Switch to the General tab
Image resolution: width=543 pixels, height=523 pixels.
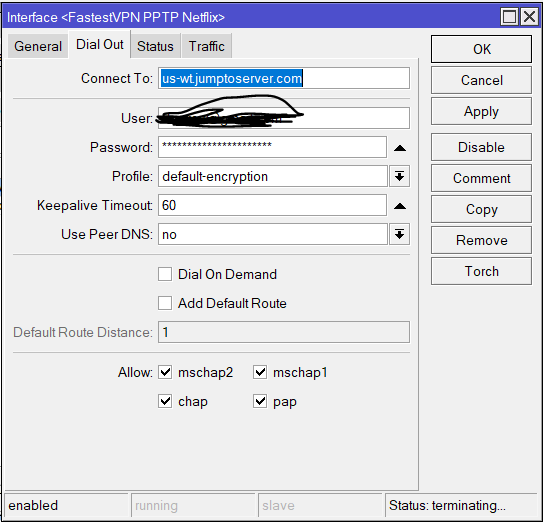[x=38, y=46]
